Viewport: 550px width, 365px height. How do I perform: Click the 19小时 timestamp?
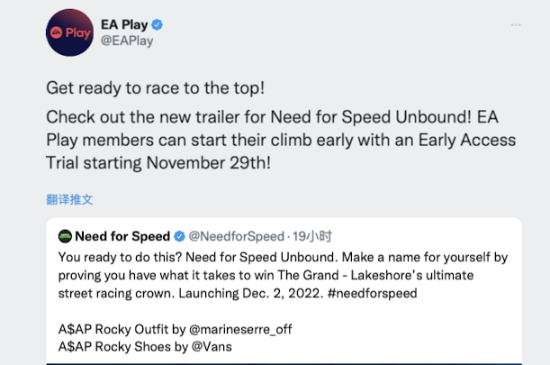[312, 236]
